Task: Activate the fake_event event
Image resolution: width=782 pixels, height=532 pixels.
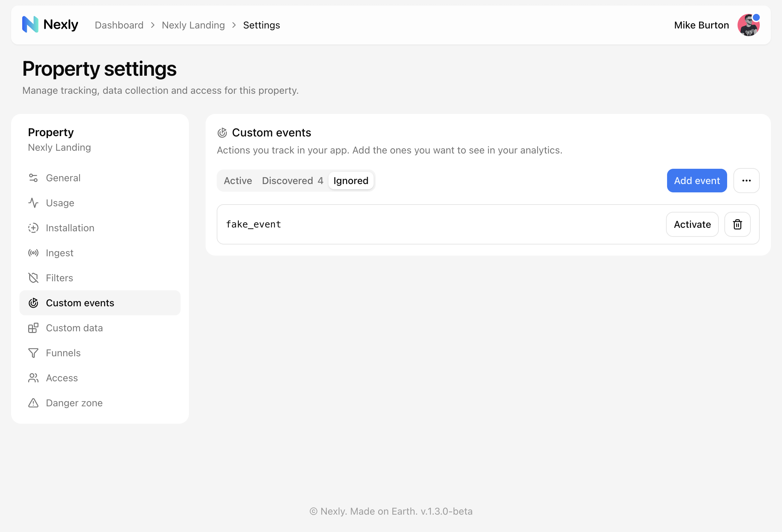Action: 692,224
